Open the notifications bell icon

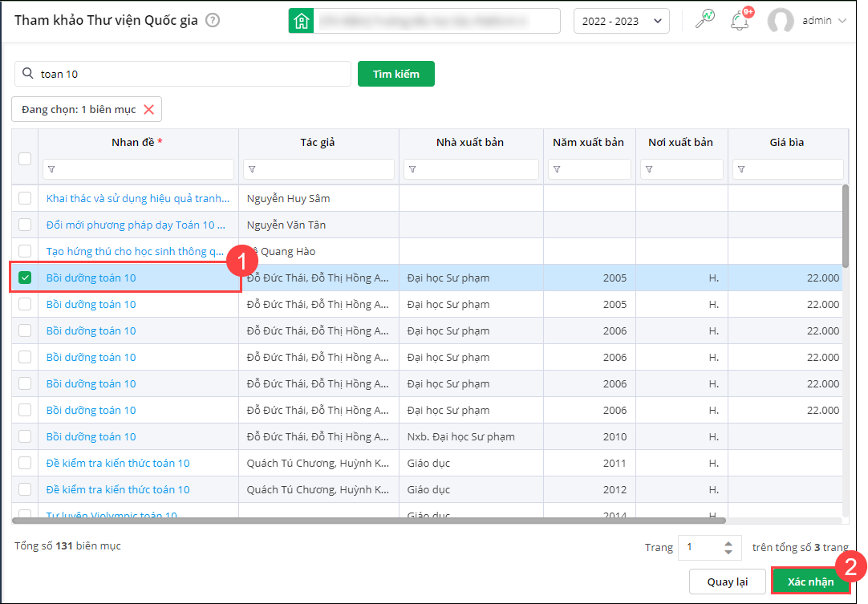point(740,21)
